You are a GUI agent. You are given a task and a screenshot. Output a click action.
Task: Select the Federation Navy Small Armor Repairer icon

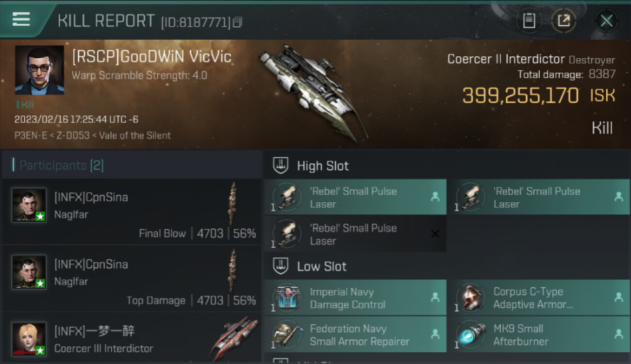pos(287,335)
